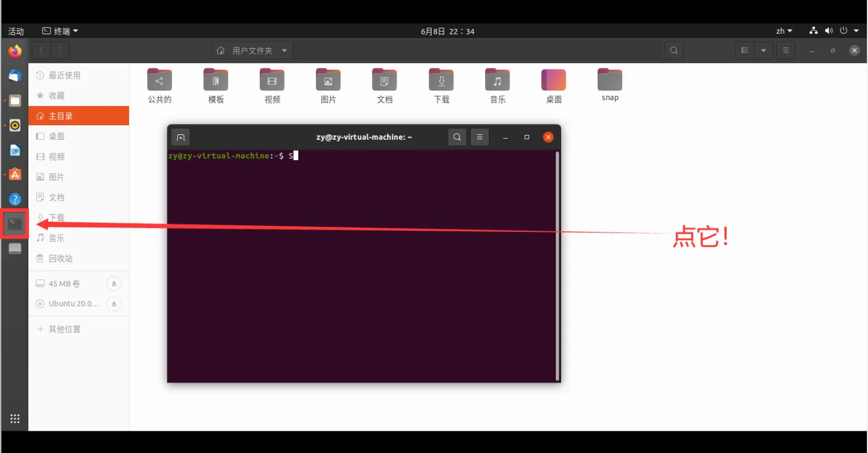868x453 pixels.
Task: Open the terminal hamburger menu
Action: [480, 137]
